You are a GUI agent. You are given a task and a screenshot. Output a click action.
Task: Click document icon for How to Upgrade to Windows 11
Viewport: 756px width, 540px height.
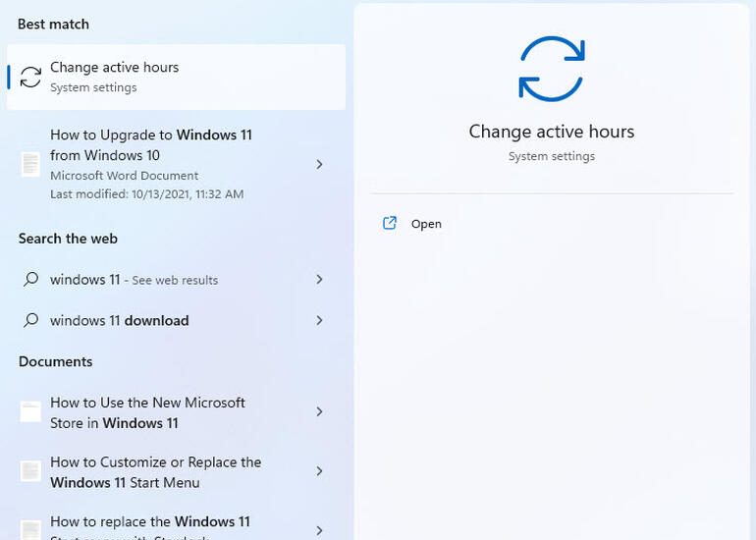click(30, 164)
